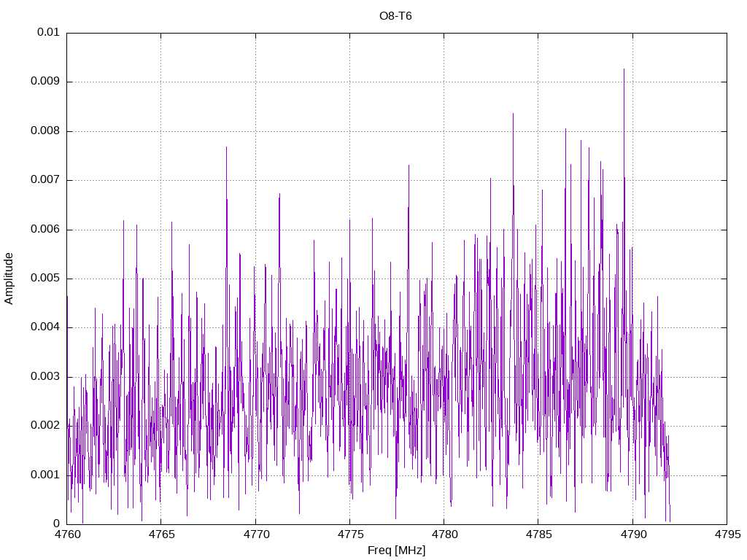Click the 0.001 y-axis tick label
Image resolution: width=747 pixels, height=560 pixels.
click(x=45, y=475)
